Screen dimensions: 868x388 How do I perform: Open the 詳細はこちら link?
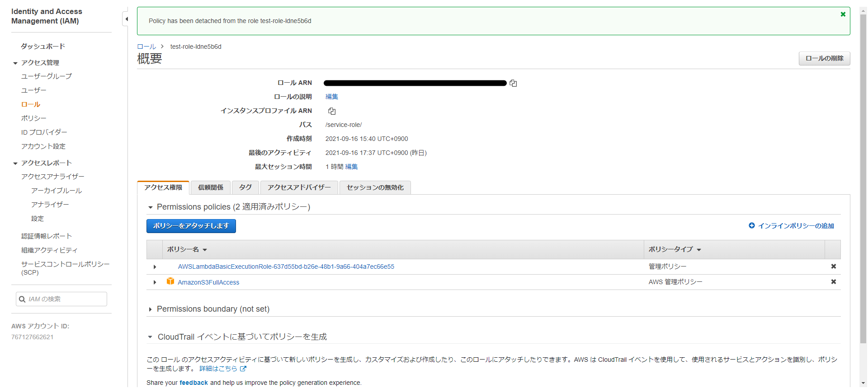[218, 369]
